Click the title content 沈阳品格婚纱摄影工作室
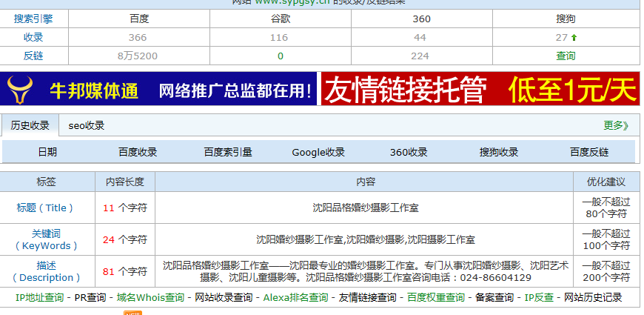The height and width of the screenshot is (315, 644). tap(366, 208)
